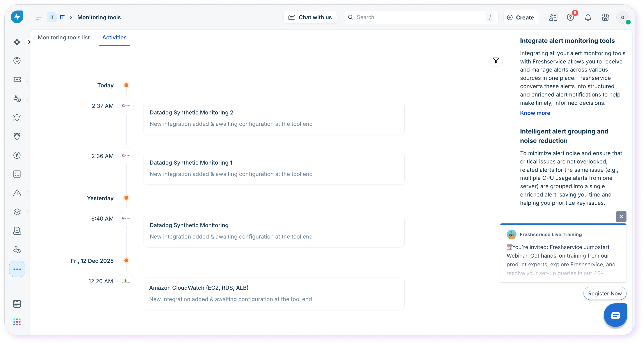Close the Freshservice Live Training popup

(x=621, y=217)
